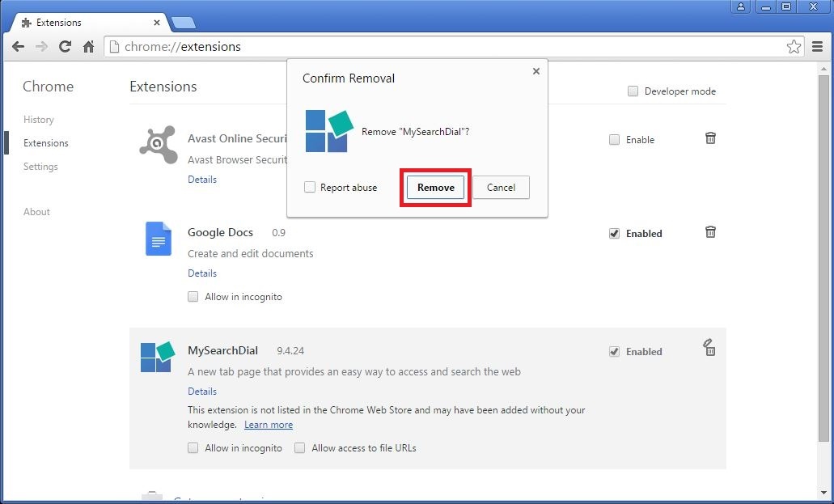Viewport: 834px width, 504px height.
Task: Allow MySearchDial in incognito
Action: [x=193, y=447]
